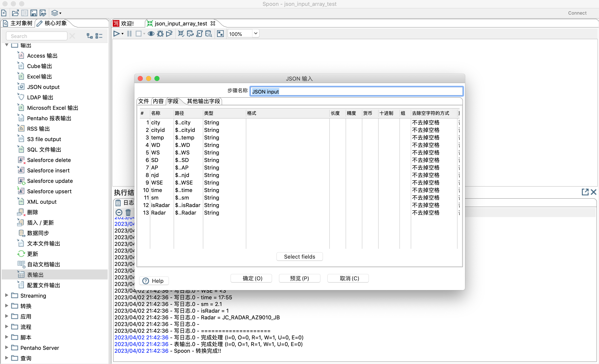Select the 表输出 tree item
The height and width of the screenshot is (364, 599).
[x=35, y=274]
